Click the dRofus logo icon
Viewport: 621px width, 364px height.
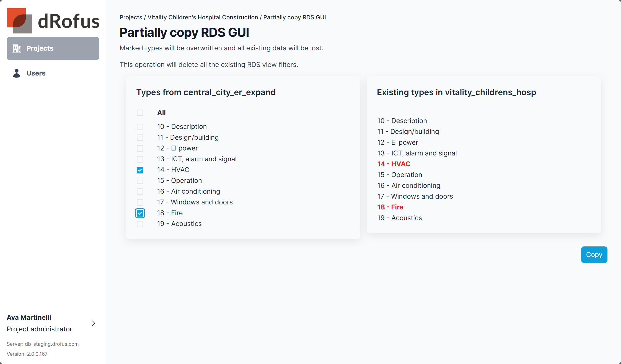(x=19, y=21)
